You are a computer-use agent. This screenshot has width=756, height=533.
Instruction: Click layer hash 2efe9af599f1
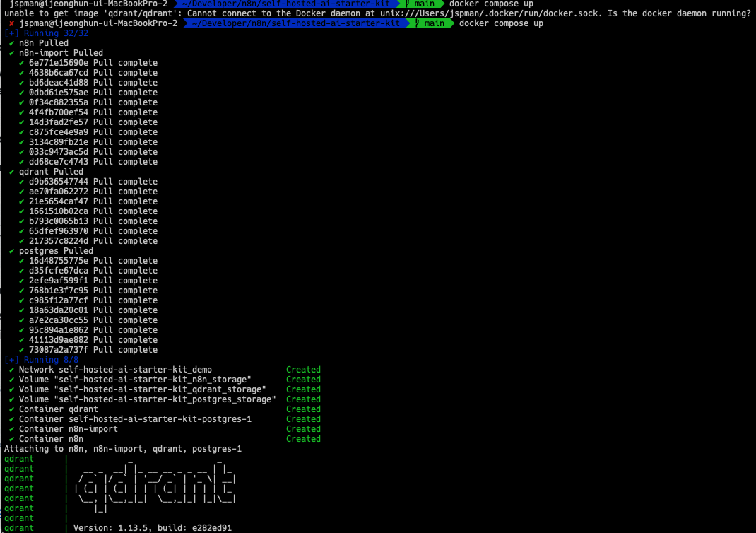tap(59, 280)
